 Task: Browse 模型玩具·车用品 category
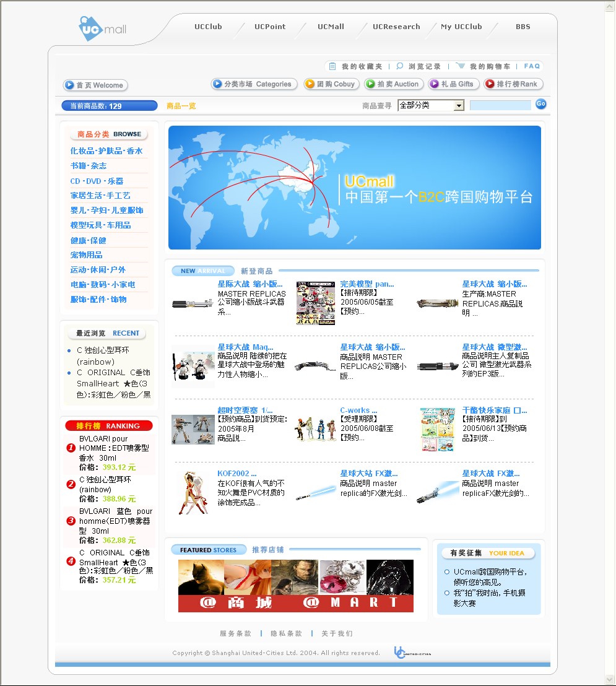101,225
